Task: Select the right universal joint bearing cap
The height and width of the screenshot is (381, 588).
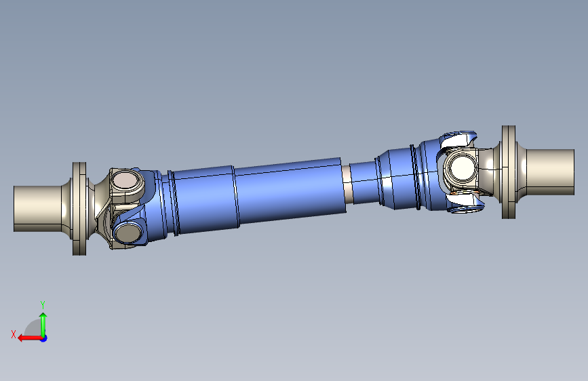Action: click(x=461, y=168)
